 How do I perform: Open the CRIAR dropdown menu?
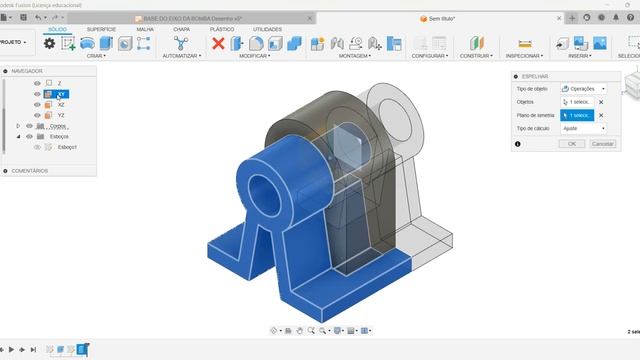pyautogui.click(x=96, y=56)
